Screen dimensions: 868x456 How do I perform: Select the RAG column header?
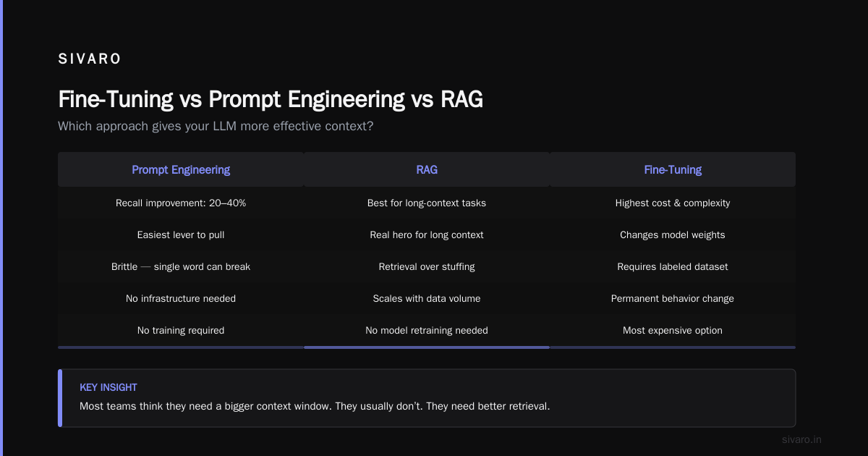tap(427, 169)
